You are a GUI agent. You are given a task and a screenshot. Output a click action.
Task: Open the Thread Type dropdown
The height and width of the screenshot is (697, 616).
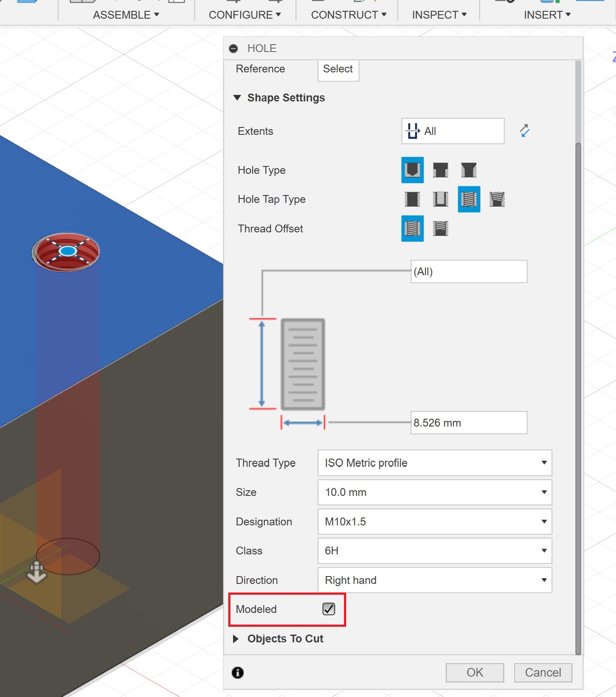pos(435,463)
